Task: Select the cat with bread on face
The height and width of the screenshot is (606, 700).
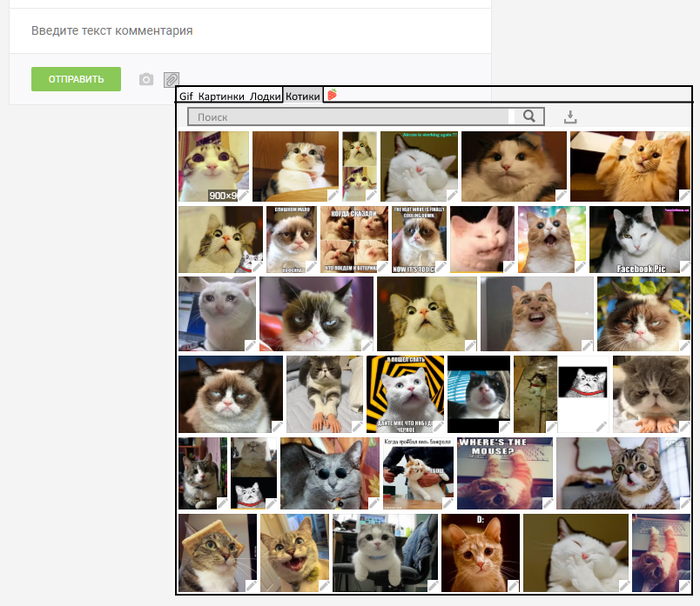Action: 217,552
